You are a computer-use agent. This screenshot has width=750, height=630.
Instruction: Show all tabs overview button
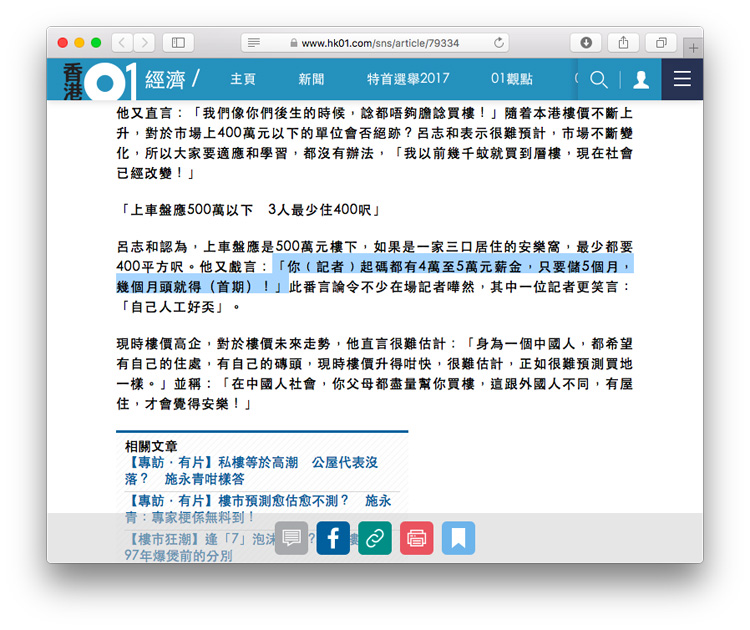click(661, 43)
